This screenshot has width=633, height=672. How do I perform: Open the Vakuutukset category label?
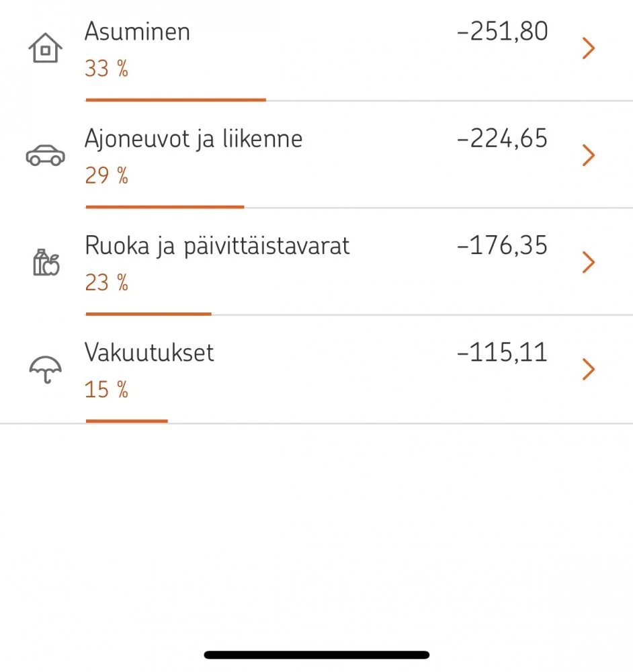coord(149,353)
